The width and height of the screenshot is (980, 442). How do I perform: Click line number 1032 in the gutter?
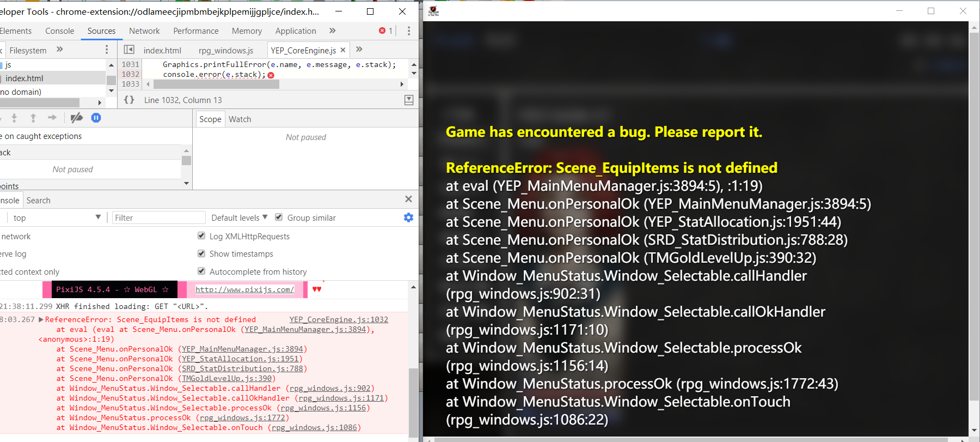pyautogui.click(x=131, y=74)
